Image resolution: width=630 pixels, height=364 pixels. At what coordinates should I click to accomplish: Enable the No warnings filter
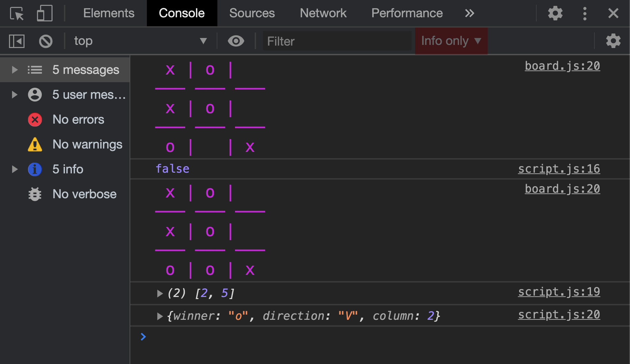[87, 144]
